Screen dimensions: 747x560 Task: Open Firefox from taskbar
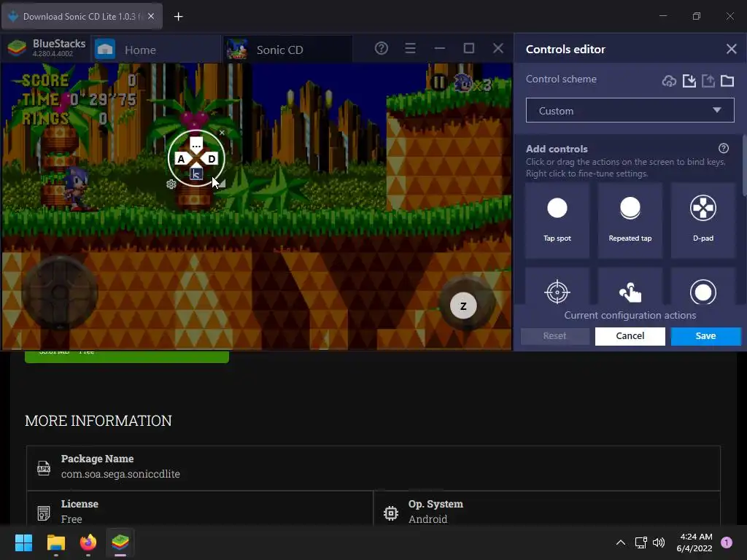tap(88, 542)
